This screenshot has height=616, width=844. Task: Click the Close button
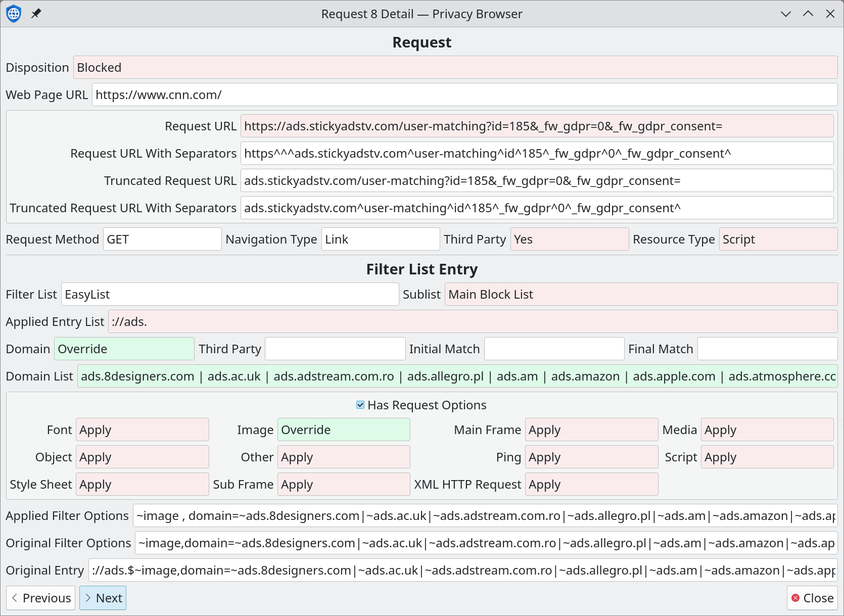click(812, 598)
